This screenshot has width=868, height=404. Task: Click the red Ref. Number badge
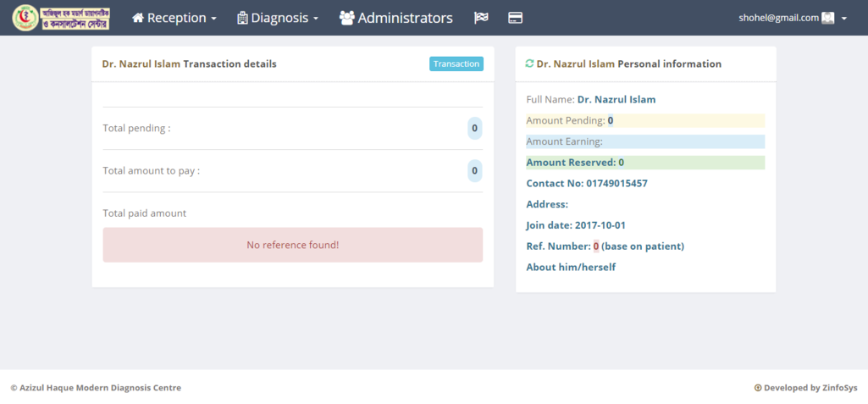click(x=595, y=246)
